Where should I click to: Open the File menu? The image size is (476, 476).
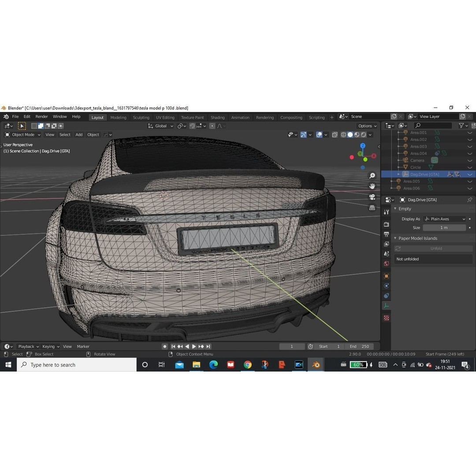pyautogui.click(x=15, y=116)
